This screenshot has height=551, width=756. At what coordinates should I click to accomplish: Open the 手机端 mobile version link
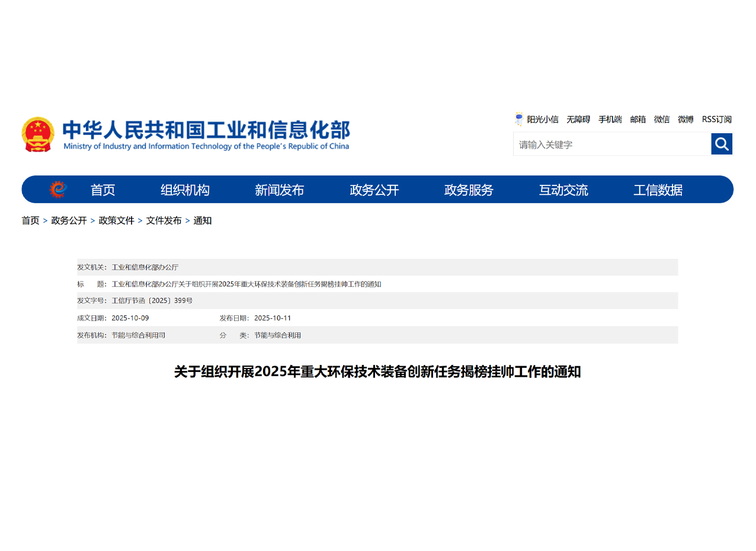[610, 119]
